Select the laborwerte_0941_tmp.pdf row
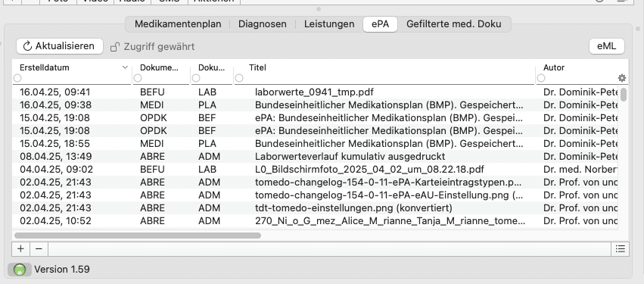 tap(315, 92)
